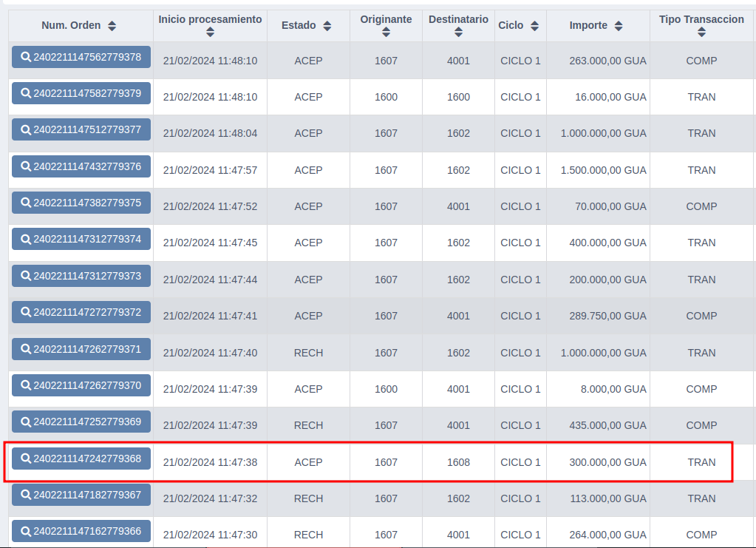Open order 2402211147162779366 details
The height and width of the screenshot is (548, 756).
81,531
